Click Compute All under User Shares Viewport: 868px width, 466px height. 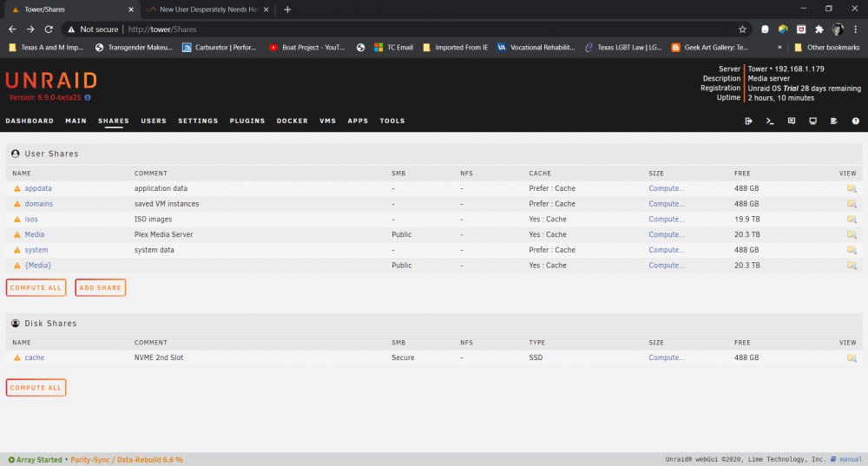pos(36,288)
